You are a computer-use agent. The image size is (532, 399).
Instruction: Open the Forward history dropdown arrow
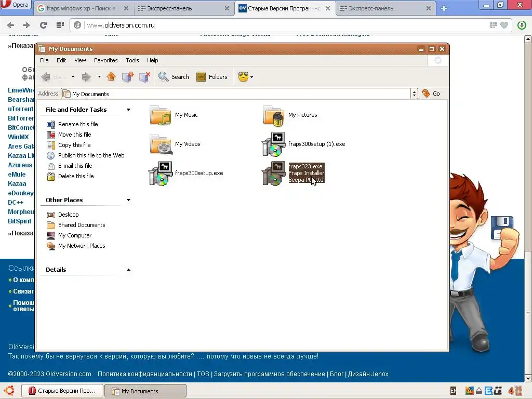99,77
